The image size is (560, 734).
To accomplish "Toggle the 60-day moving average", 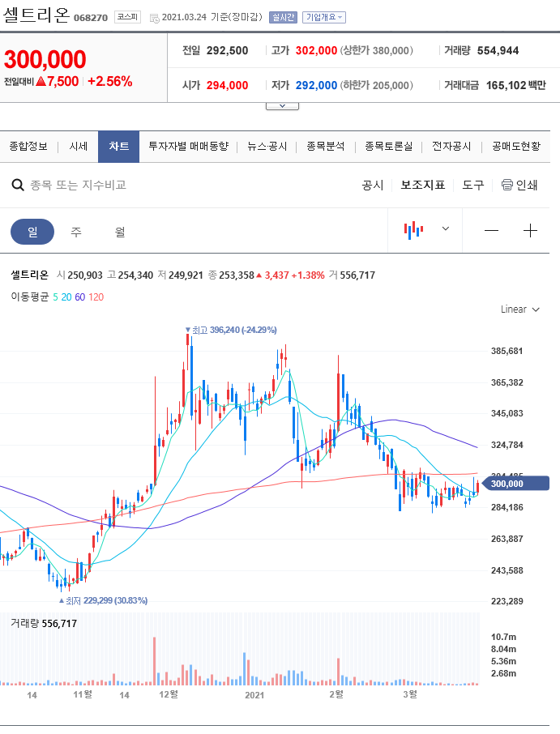I will [80, 297].
